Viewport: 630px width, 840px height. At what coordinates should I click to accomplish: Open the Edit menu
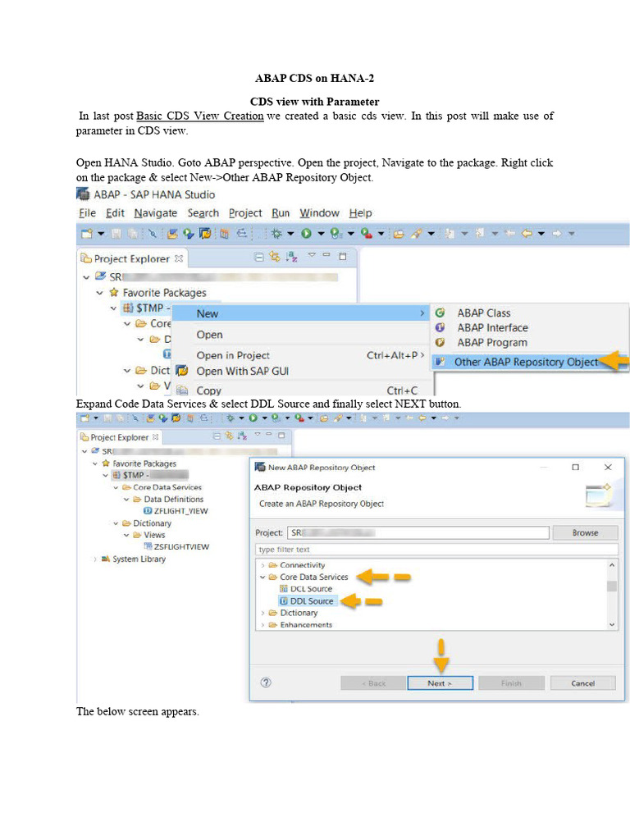(115, 213)
